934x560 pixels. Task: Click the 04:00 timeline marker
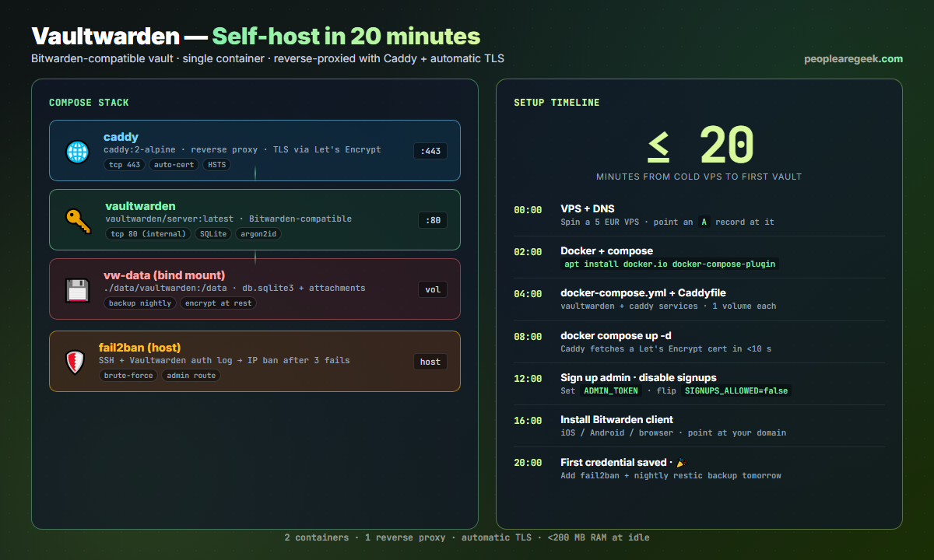point(528,294)
